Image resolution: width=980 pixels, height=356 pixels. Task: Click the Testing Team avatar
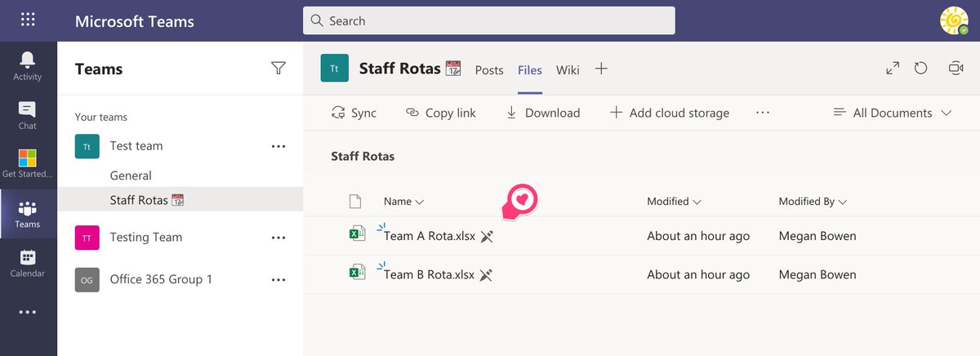[87, 238]
